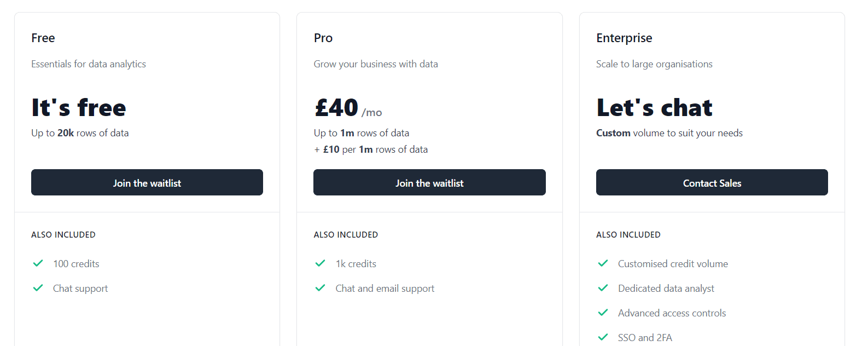Click the It's free headline
Screen dimensions: 868x346
tap(79, 108)
